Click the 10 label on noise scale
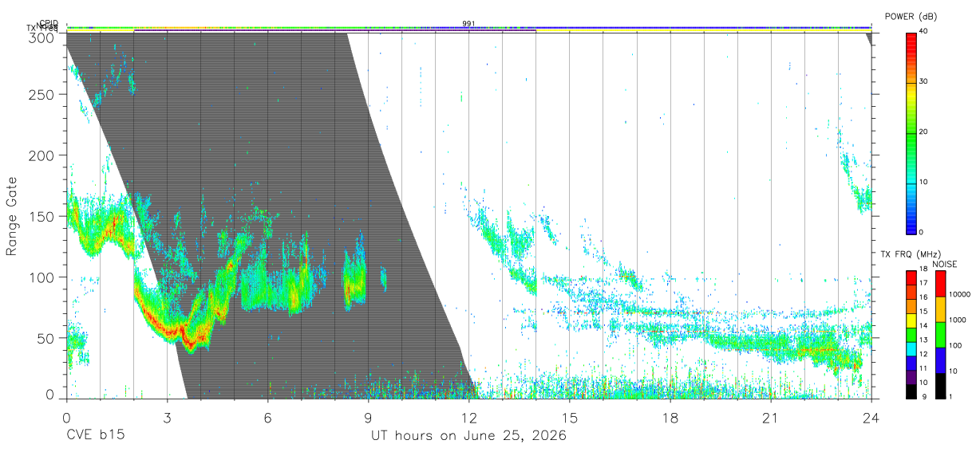 pyautogui.click(x=952, y=371)
